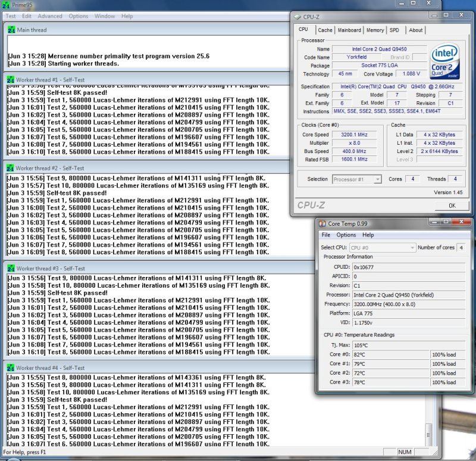Switch to the About tab in CPU-Z
Screen dimensions: 476x461
415,30
